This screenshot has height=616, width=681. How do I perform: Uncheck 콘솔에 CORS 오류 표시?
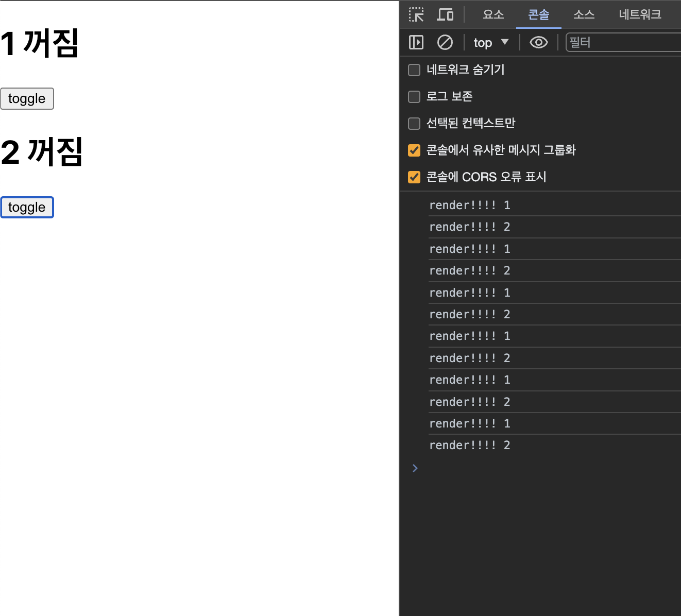tap(414, 177)
